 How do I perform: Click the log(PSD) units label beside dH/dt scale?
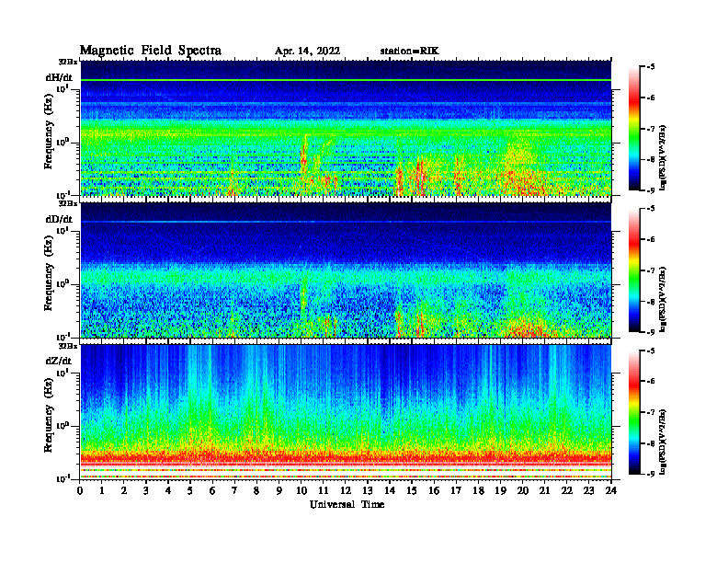[x=663, y=158]
